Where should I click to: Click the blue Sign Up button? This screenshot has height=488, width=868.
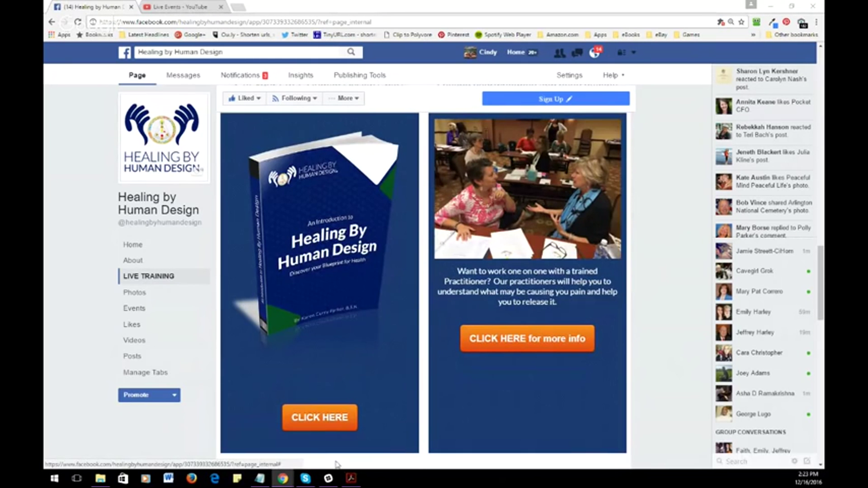(x=556, y=99)
